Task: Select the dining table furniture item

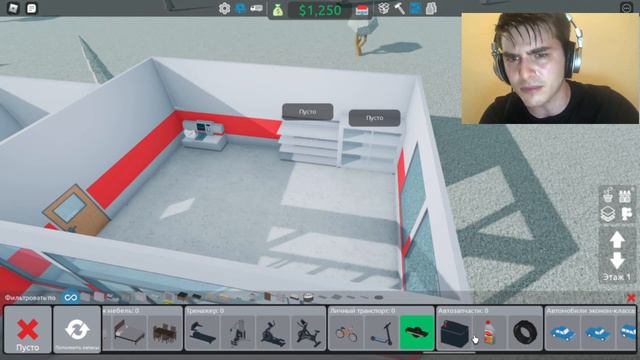Action: (x=165, y=332)
